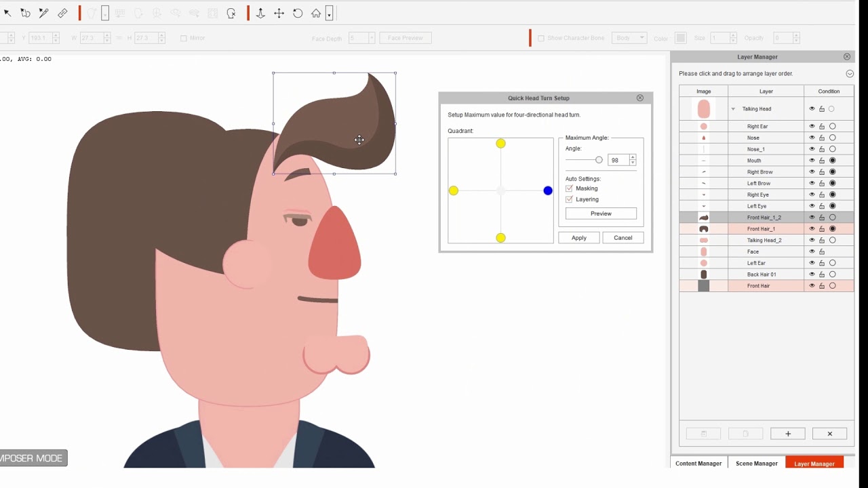
Task: Close the Layer Manager panel
Action: point(847,57)
